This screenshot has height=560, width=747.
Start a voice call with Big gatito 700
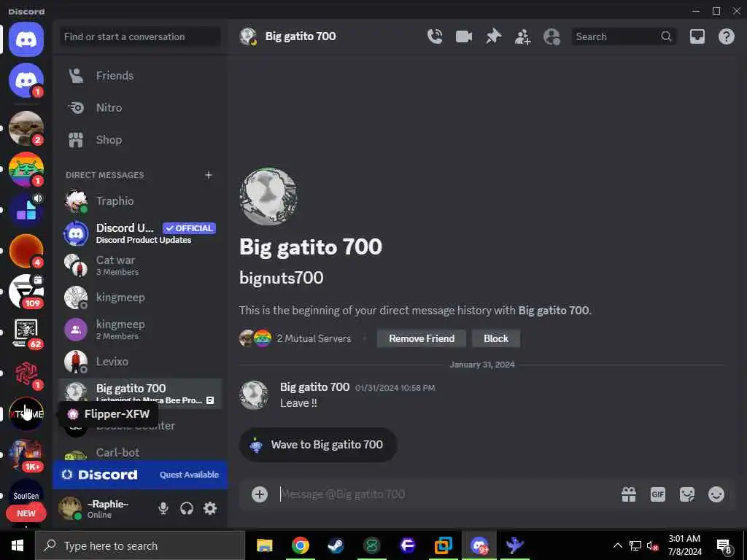point(435,36)
